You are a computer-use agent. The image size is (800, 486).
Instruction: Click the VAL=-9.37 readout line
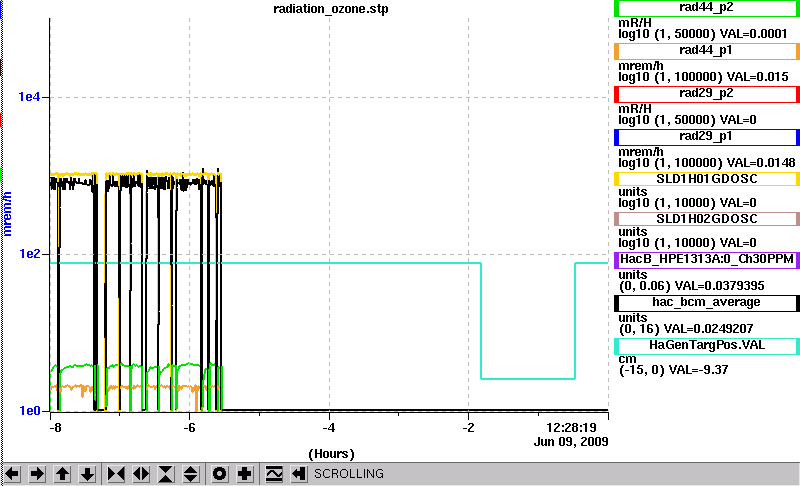673,370
